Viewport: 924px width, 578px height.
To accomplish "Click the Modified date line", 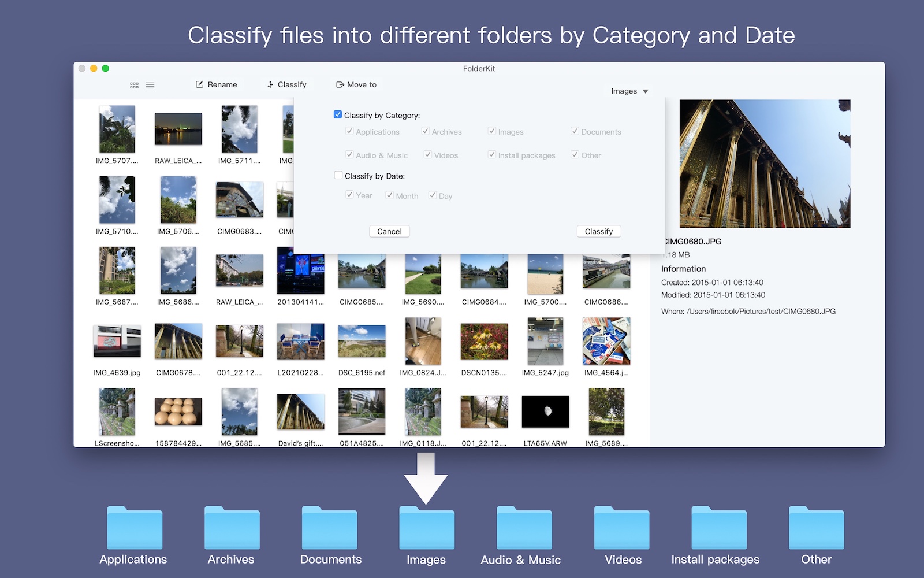I will [x=713, y=295].
